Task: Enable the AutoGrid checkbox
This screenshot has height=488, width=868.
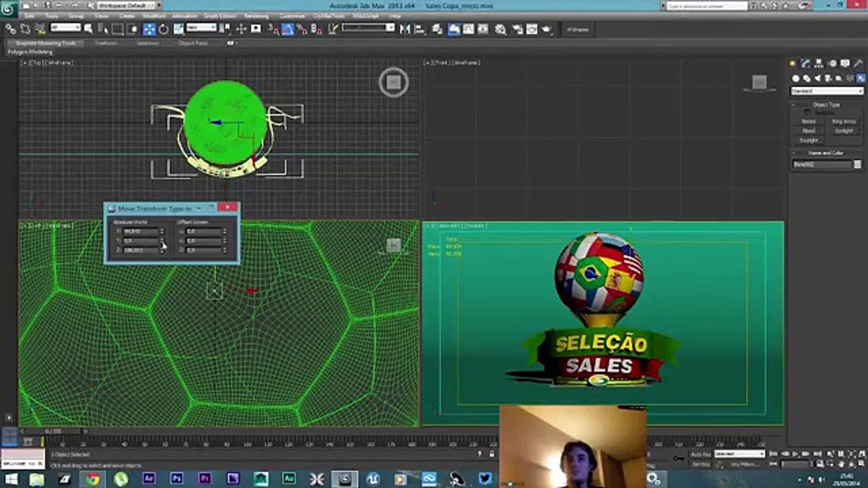Action: tap(807, 112)
